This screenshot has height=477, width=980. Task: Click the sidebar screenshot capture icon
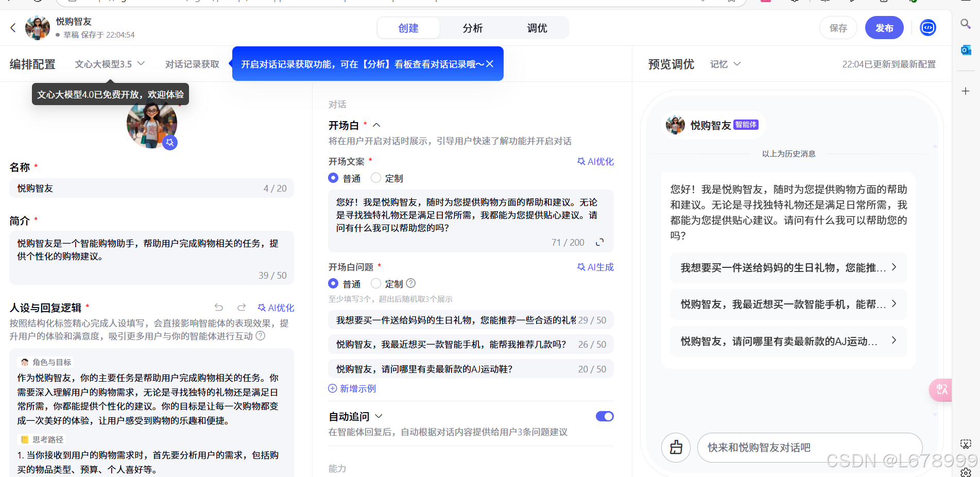[x=966, y=444]
